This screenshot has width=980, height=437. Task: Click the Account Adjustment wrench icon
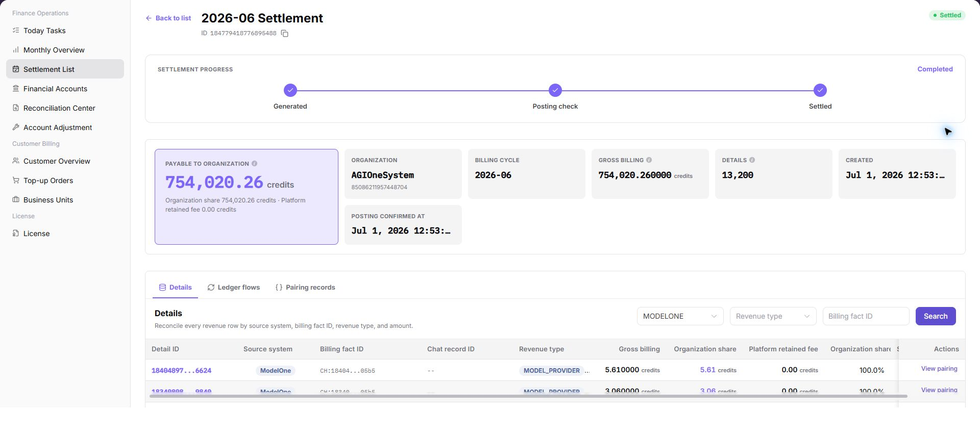(x=16, y=127)
